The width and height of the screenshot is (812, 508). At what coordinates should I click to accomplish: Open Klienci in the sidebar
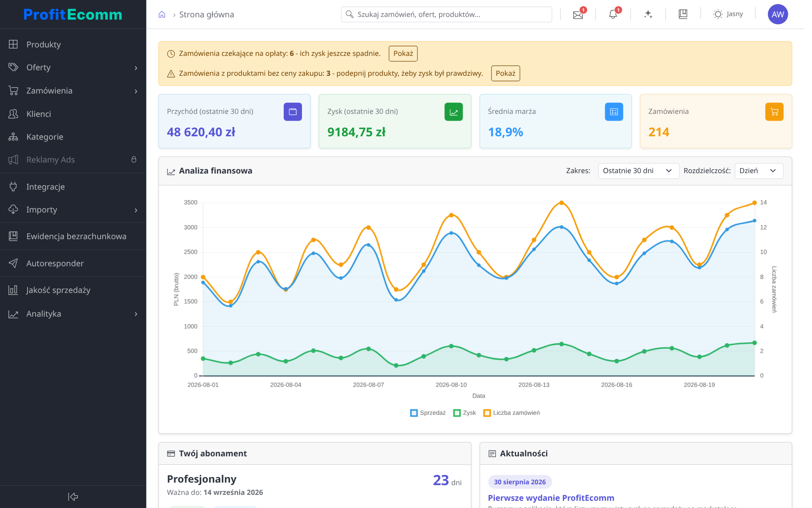pyautogui.click(x=73, y=114)
